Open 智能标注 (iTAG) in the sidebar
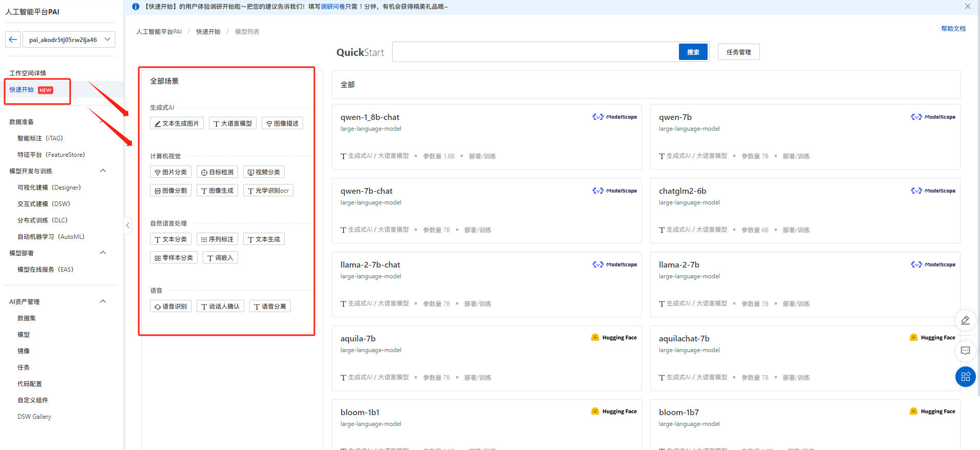This screenshot has height=450, width=980. click(40, 138)
